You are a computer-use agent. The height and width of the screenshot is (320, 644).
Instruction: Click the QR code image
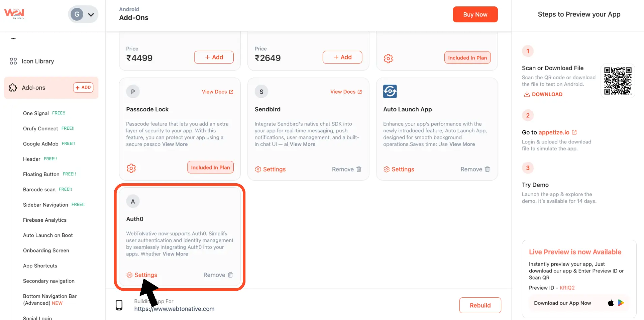pos(618,81)
